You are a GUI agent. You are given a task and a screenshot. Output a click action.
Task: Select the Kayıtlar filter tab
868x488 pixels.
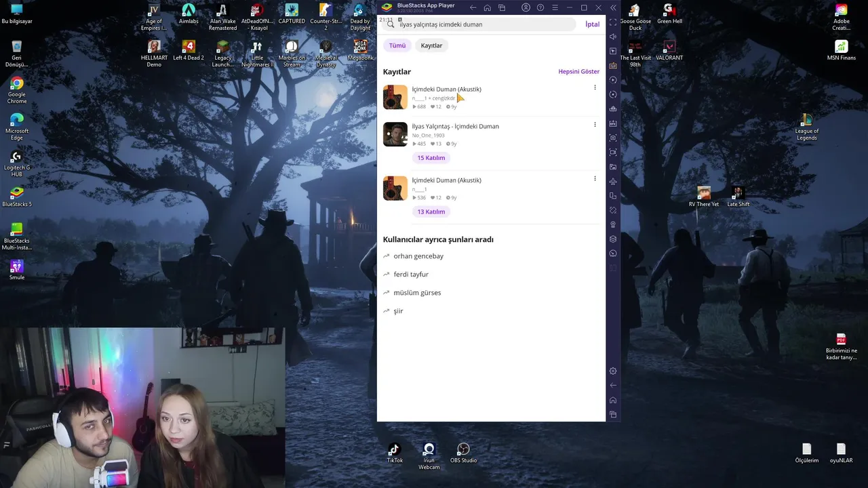point(431,45)
